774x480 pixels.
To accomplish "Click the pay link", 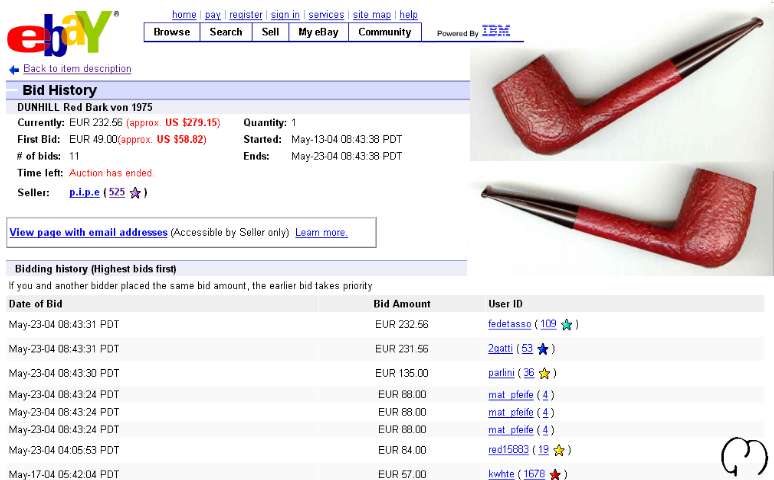I will tap(213, 15).
